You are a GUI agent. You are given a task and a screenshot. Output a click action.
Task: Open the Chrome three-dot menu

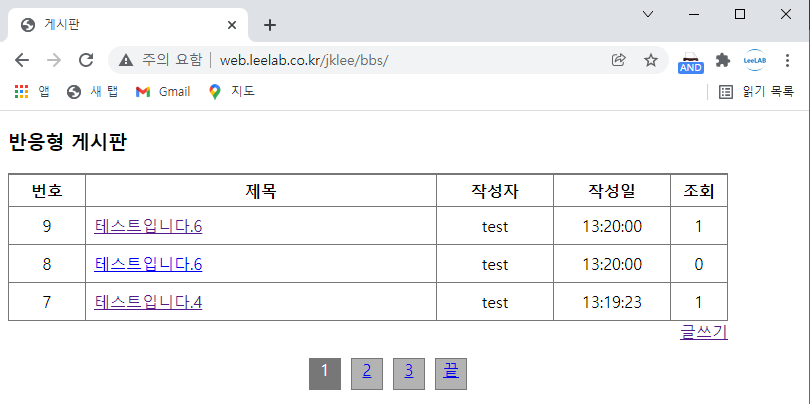[x=788, y=60]
